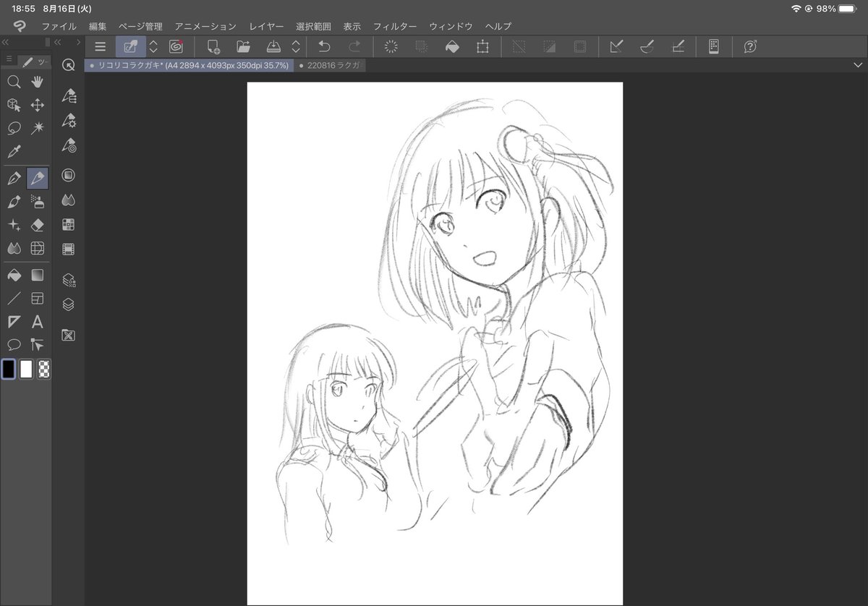This screenshot has width=868, height=606.
Task: Select the Move layer tool
Action: (x=38, y=106)
